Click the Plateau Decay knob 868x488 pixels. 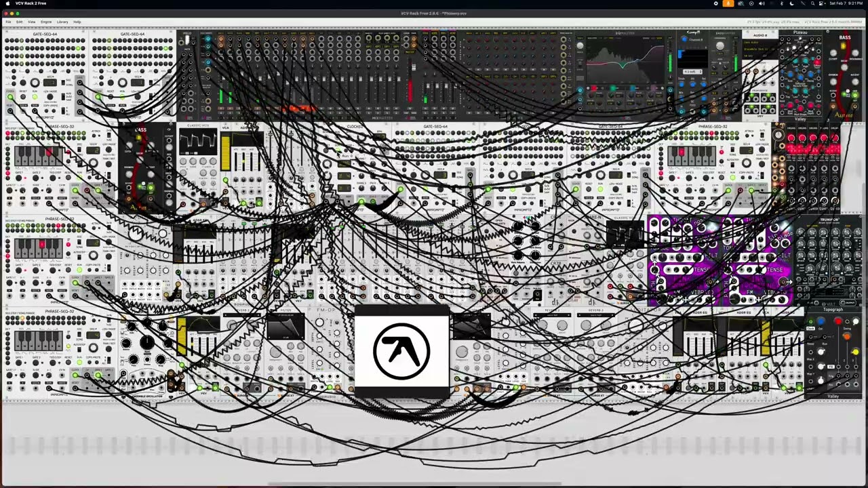pos(810,75)
